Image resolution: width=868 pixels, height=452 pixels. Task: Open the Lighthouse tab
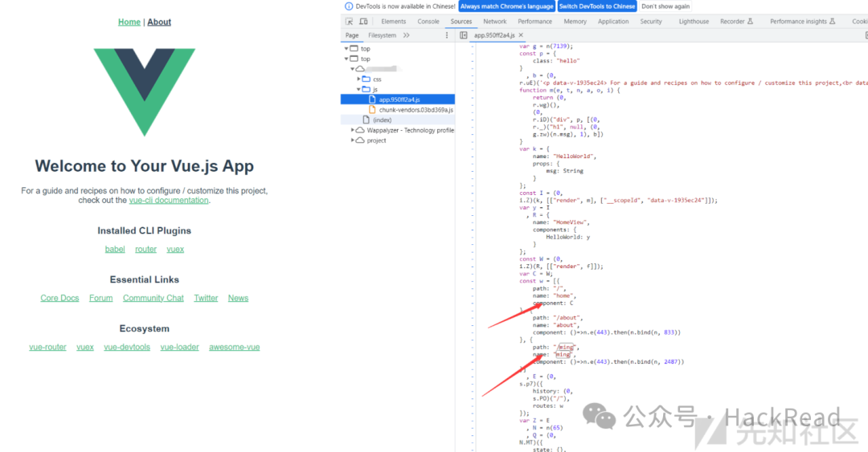[694, 22]
